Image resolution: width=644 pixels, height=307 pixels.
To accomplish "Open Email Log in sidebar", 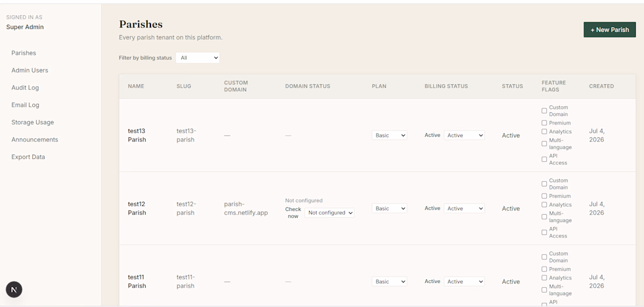I will click(25, 105).
